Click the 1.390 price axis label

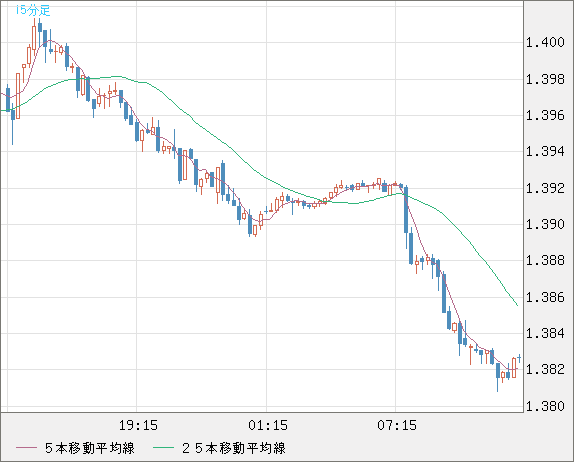545,224
